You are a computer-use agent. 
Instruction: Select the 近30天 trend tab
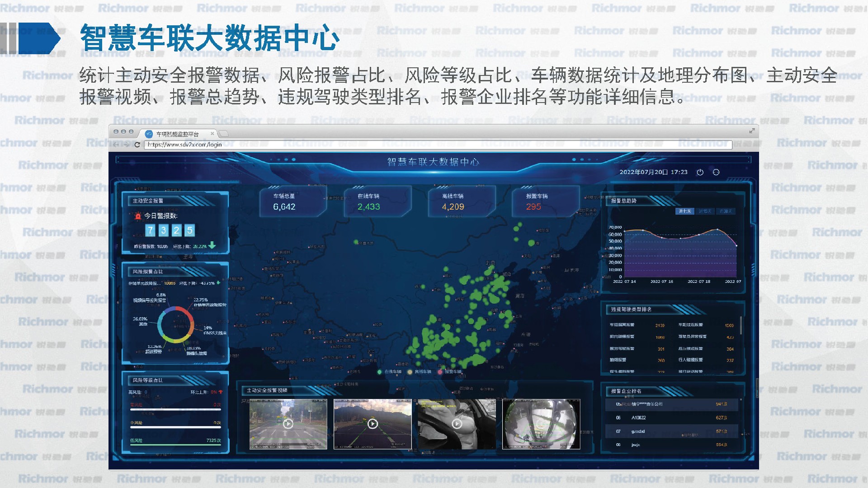(726, 211)
